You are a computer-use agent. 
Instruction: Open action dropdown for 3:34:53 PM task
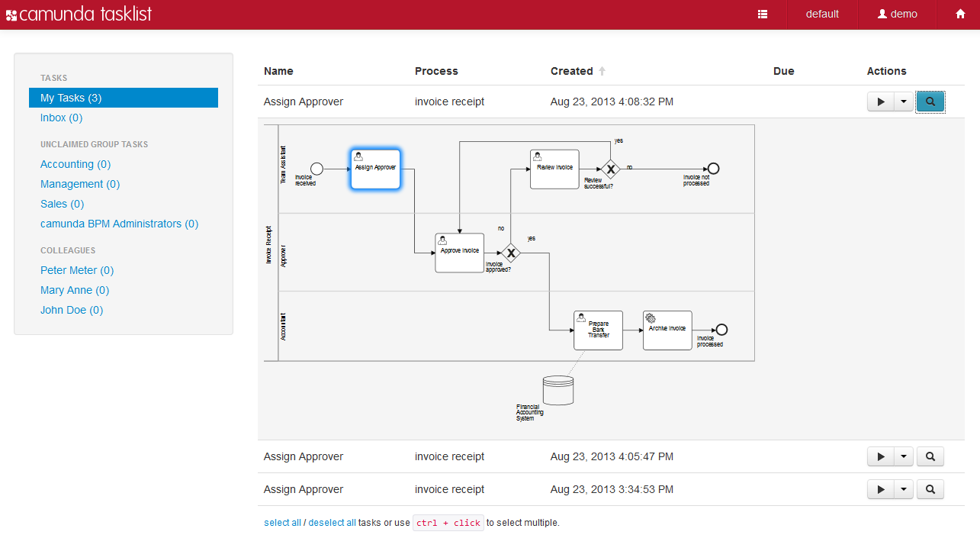pyautogui.click(x=903, y=489)
